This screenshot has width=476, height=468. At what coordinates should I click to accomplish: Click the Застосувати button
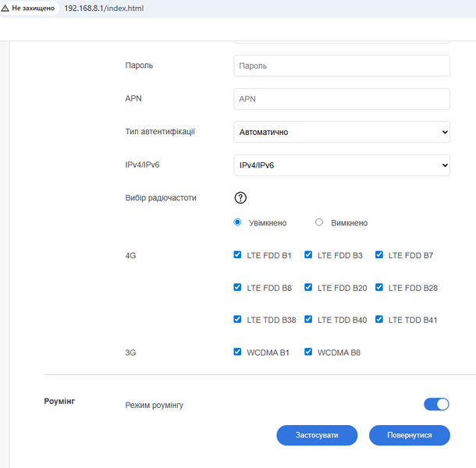tap(317, 435)
